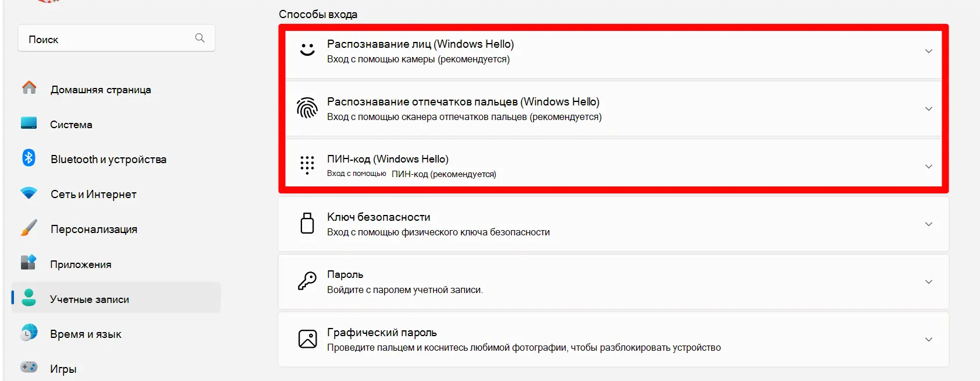Click the picture password image icon
Viewport: 980px width, 381px height.
pyautogui.click(x=307, y=338)
